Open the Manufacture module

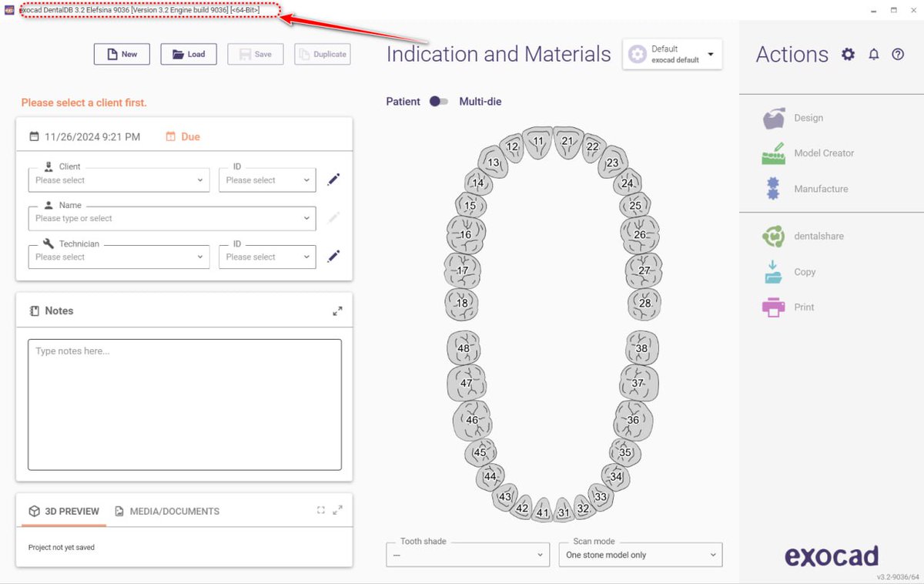click(819, 188)
